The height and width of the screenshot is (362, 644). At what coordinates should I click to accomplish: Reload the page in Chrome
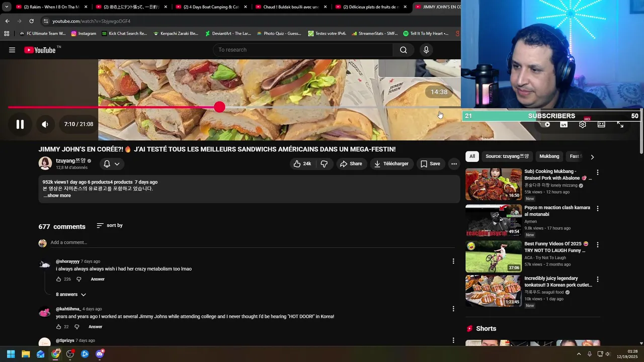tap(31, 21)
